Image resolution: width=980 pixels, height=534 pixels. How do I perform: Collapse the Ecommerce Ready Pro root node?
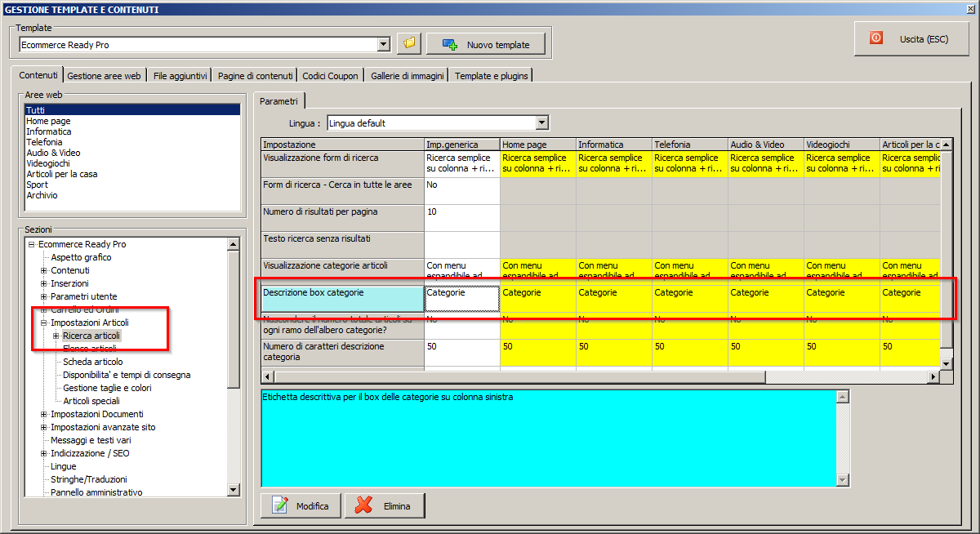(x=32, y=244)
